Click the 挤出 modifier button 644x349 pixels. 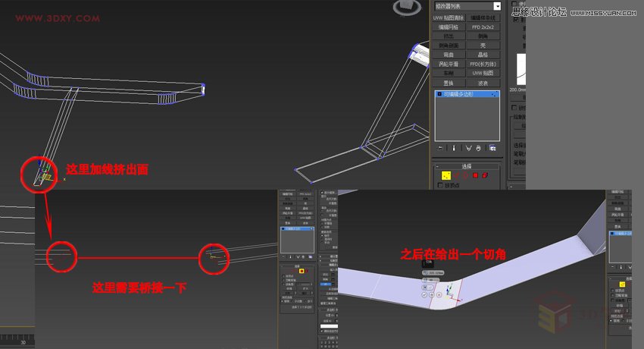[448, 36]
